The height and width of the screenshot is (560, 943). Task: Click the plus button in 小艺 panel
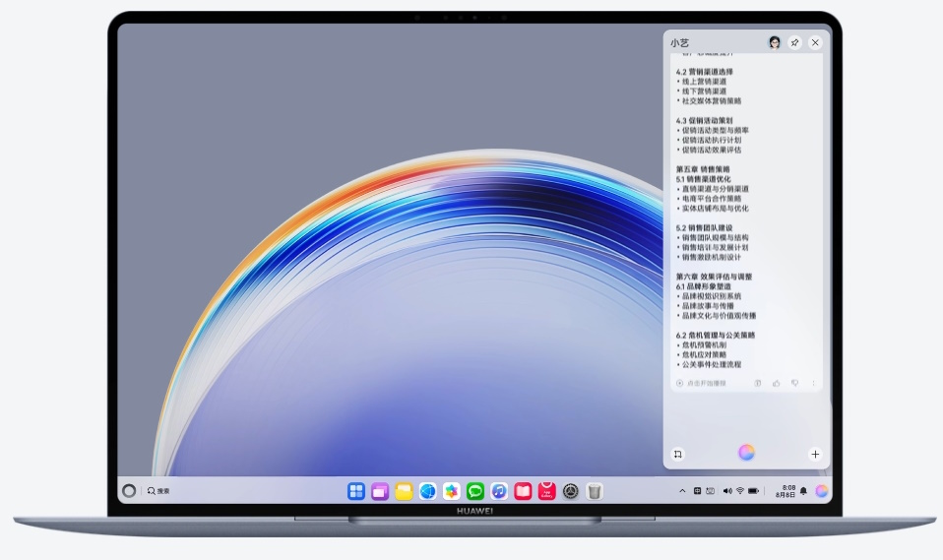tap(815, 454)
